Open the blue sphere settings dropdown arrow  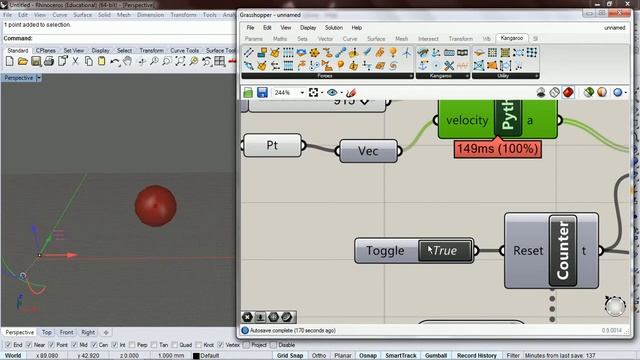(x=626, y=93)
